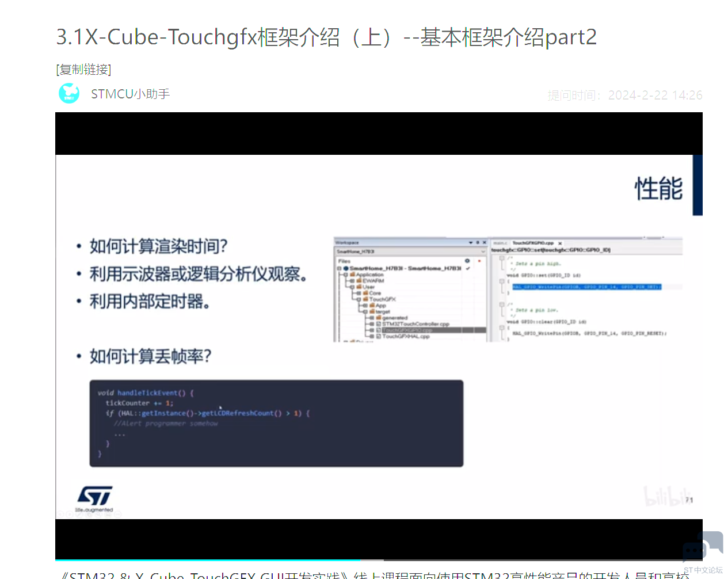Click the course description text below video

(375, 574)
